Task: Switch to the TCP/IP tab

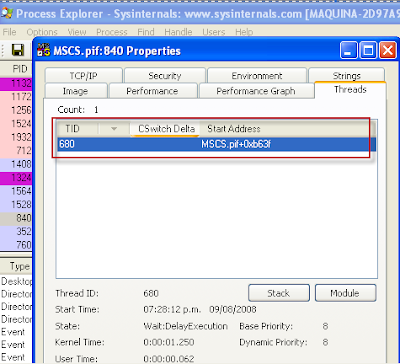Action: 83,76
